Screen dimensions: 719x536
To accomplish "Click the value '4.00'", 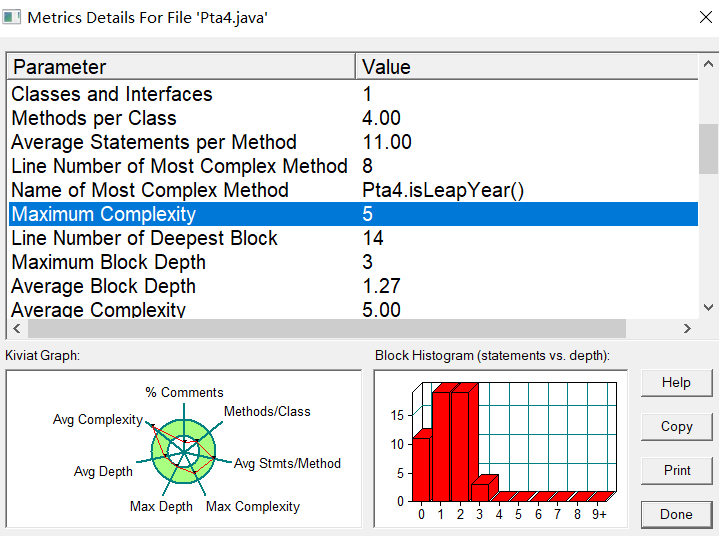I will (381, 118).
